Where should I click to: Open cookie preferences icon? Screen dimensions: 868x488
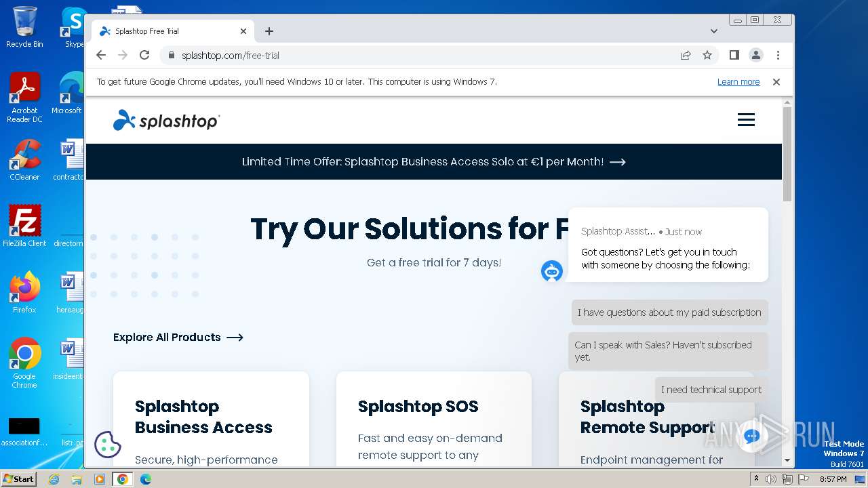(x=107, y=445)
